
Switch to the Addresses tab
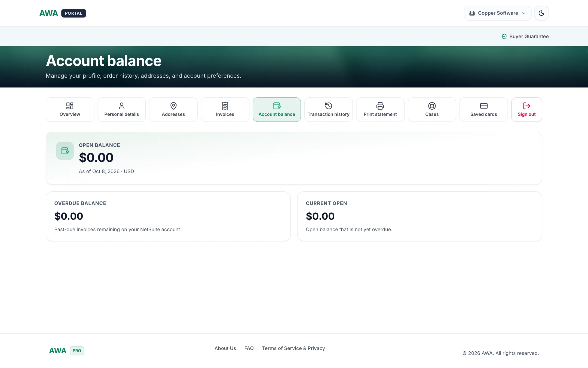point(173,110)
